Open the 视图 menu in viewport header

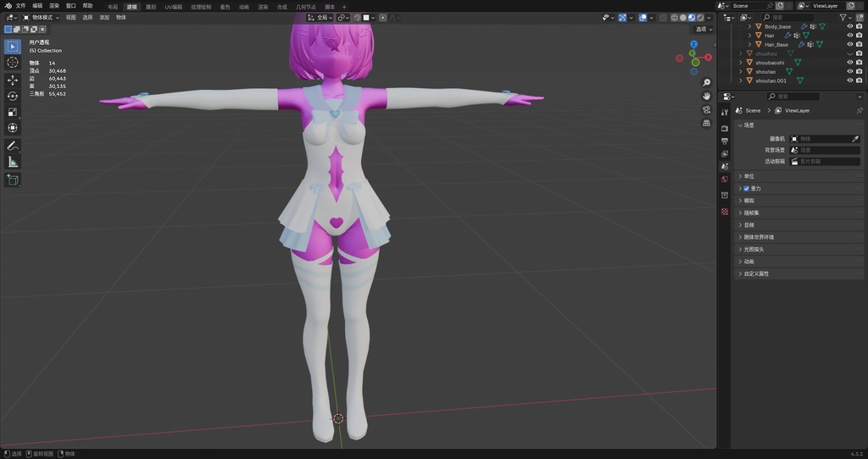pos(71,18)
